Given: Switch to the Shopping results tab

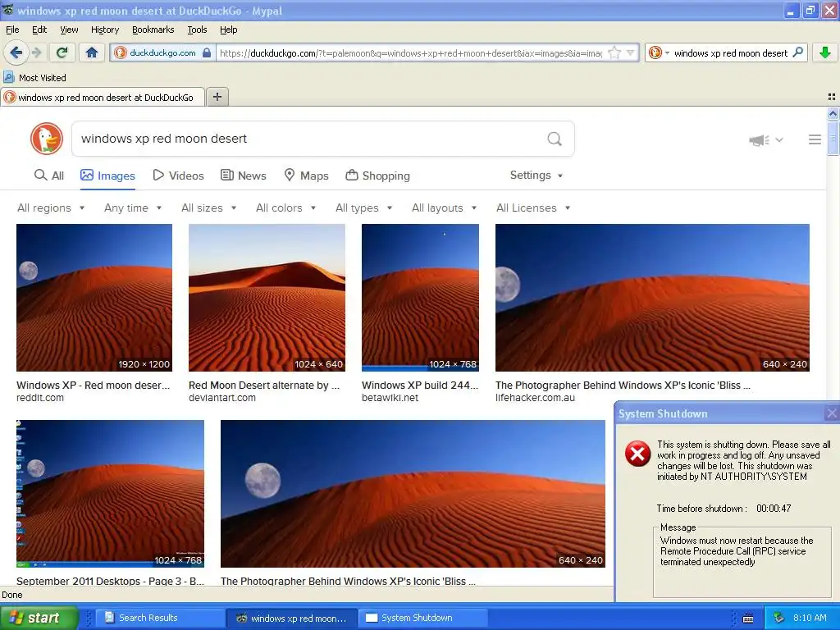Looking at the screenshot, I should click(377, 176).
